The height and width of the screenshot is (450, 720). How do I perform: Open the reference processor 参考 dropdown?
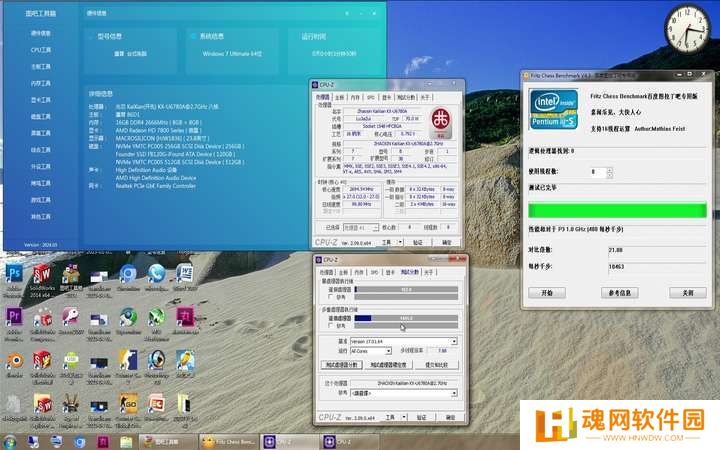[404, 393]
